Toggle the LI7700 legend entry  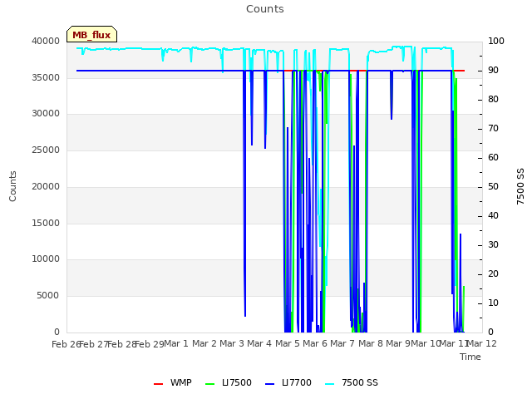pos(288,383)
